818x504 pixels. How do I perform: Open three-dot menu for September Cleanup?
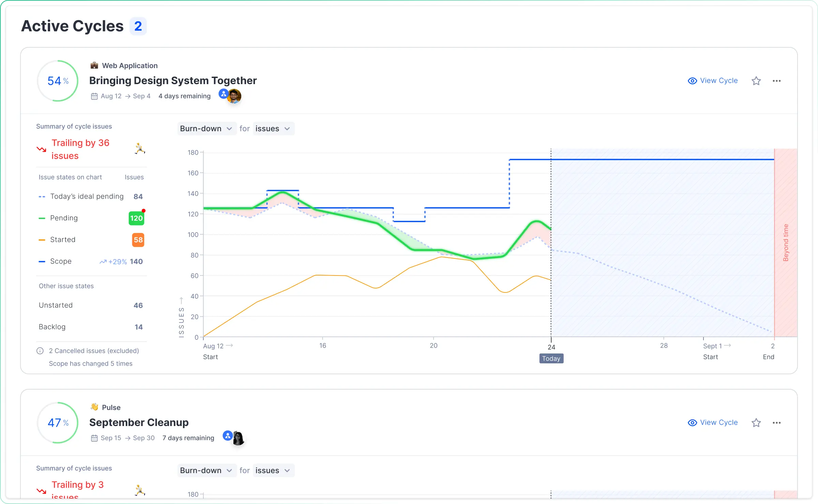(x=776, y=423)
